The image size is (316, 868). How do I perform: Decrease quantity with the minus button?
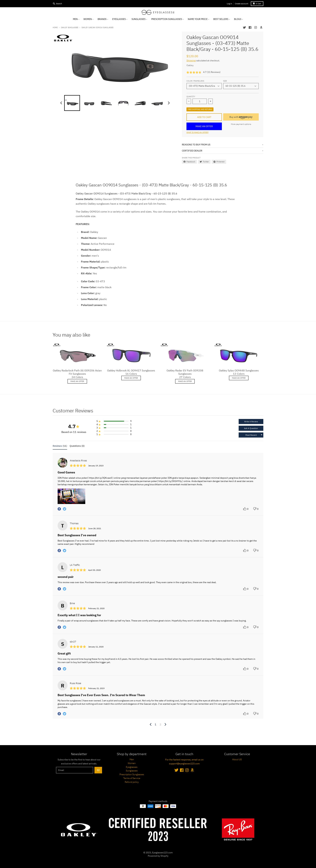pos(189,101)
